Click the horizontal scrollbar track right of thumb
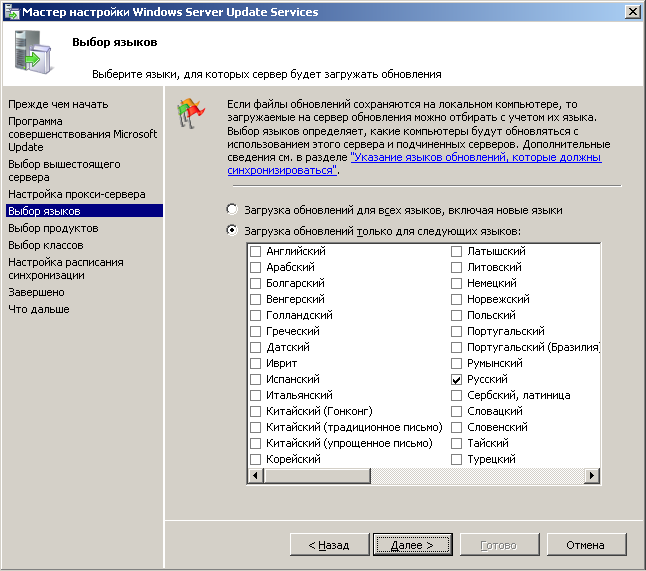The width and height of the screenshot is (646, 571). click(x=478, y=475)
